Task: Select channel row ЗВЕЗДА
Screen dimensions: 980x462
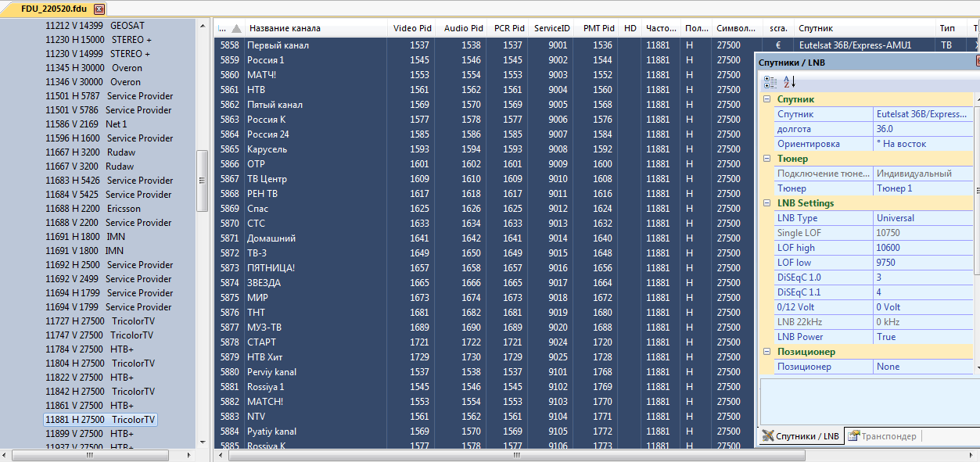Action: point(486,283)
